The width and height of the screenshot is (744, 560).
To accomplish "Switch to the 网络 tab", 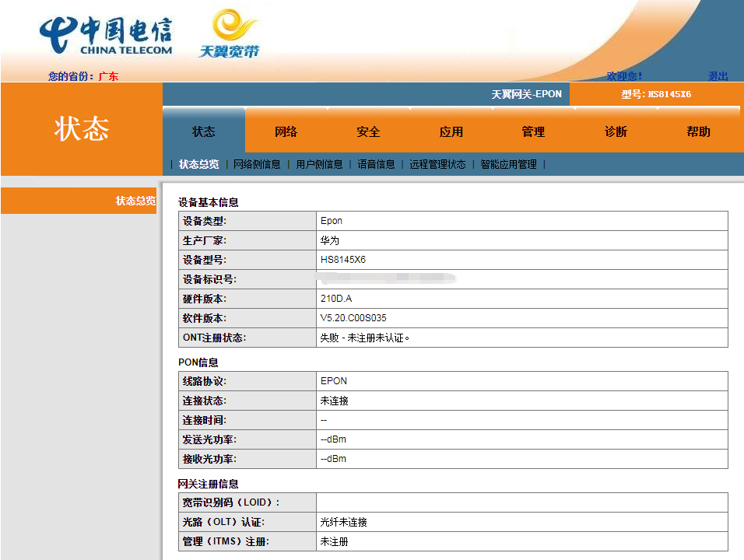I will tap(286, 131).
